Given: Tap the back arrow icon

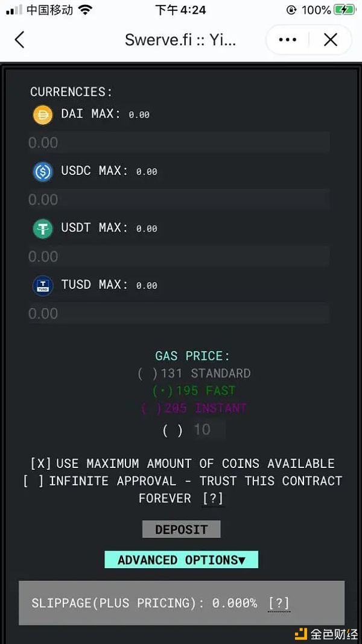Looking at the screenshot, I should click(19, 40).
